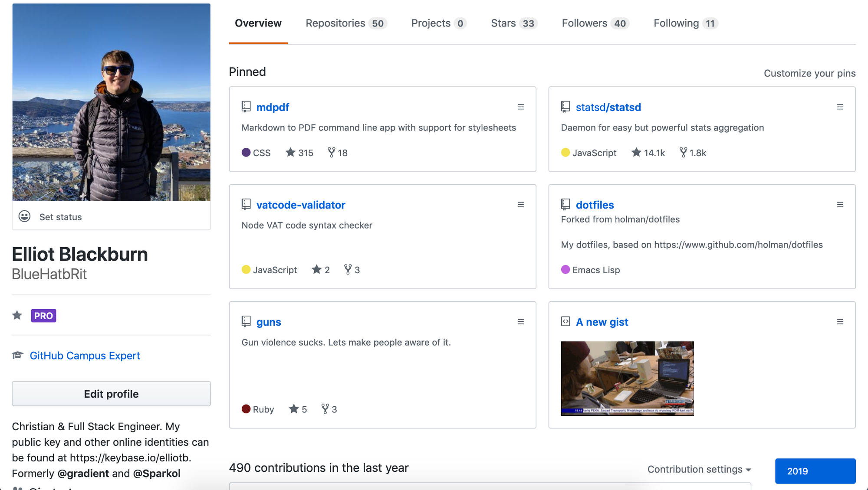Click the dark red Ruby language dot
The image size is (868, 490).
click(x=246, y=409)
